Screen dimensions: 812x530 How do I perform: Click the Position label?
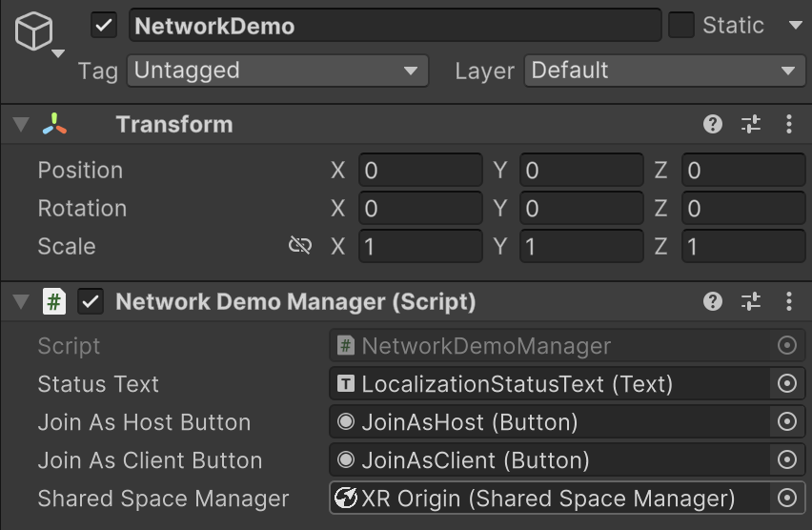tap(80, 171)
